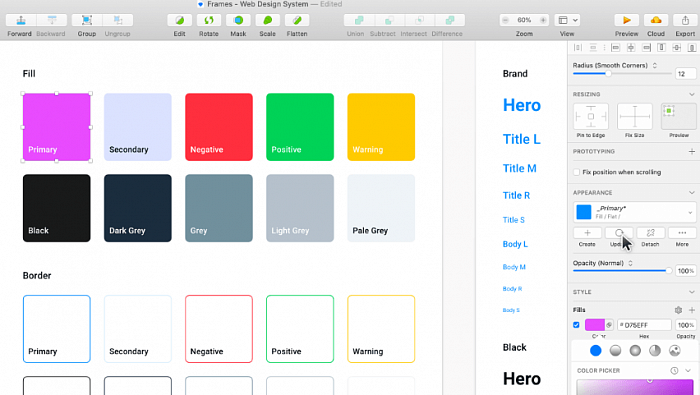Update the layer style

click(619, 233)
